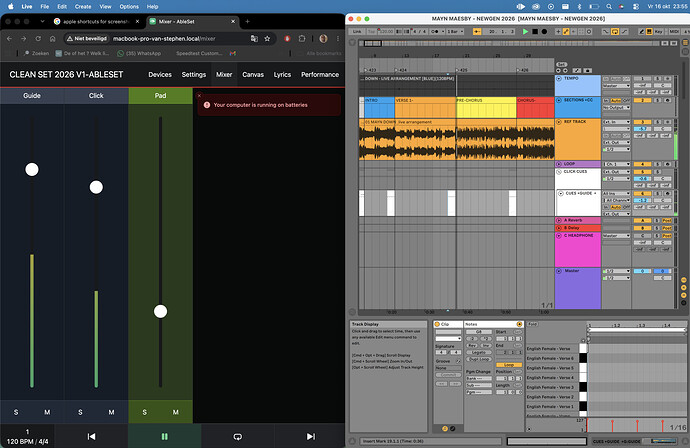Mute the Pad channel in AbleSet
Viewport: 690px width, 448px height.
176,412
